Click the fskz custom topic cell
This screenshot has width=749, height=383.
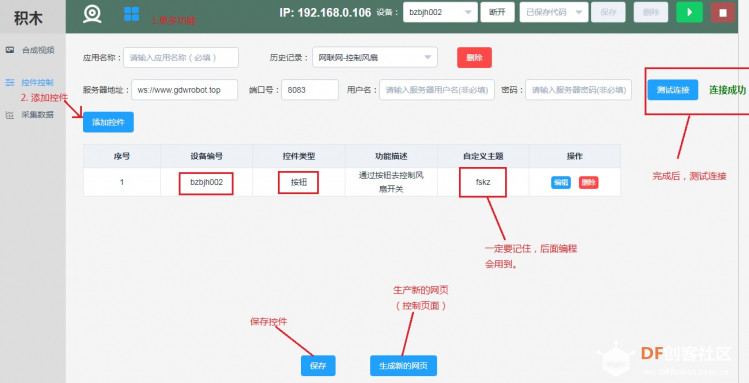[483, 182]
